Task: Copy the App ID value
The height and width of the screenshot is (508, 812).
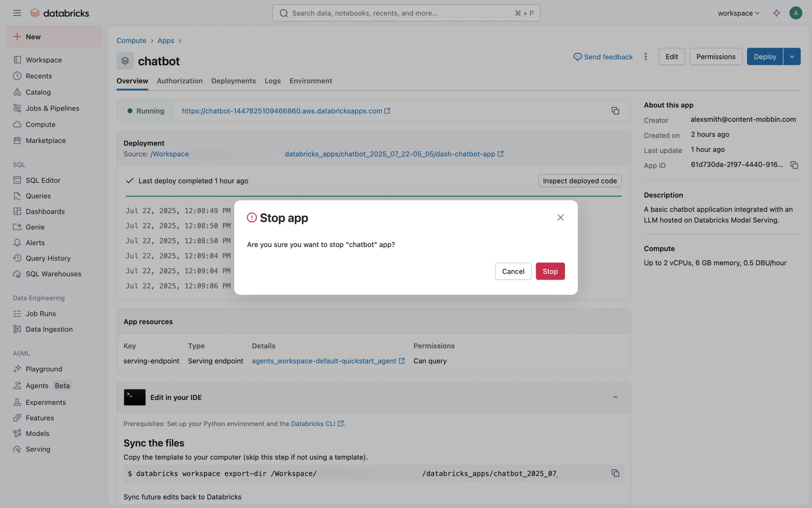Action: [794, 165]
